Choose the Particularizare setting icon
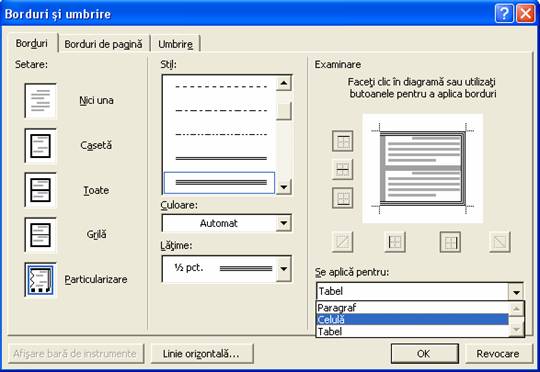 pos(40,279)
